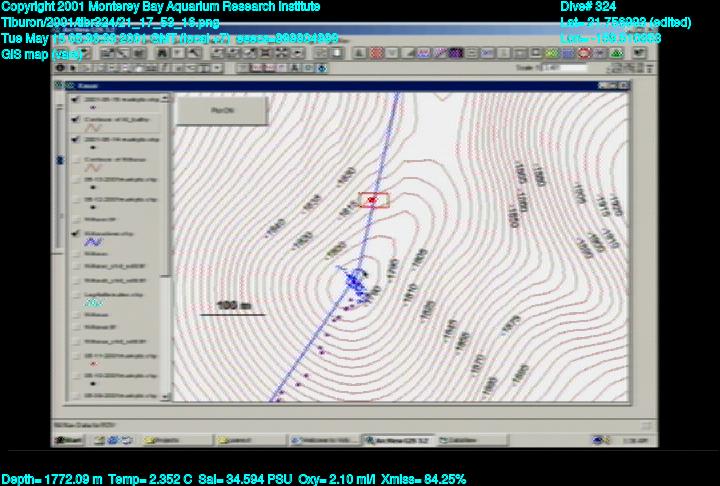The width and height of the screenshot is (720, 486).
Task: Uncheck the first theme at the top of the legend
Action: [x=76, y=100]
